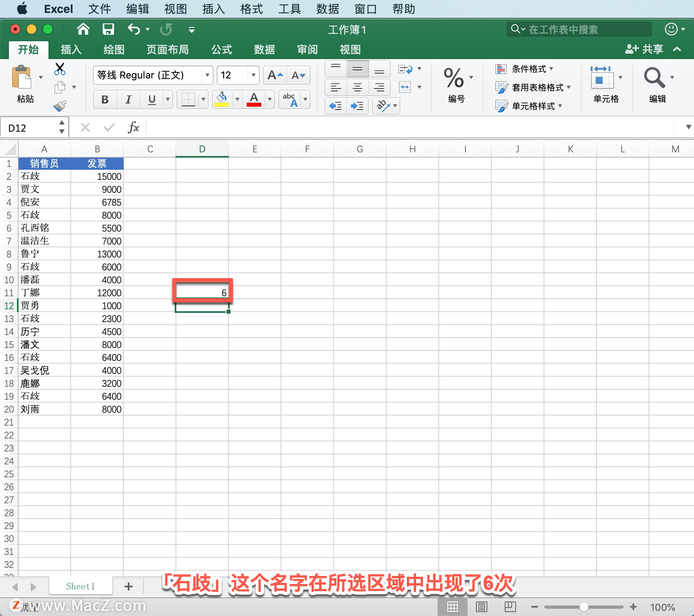This screenshot has height=616, width=694.
Task: Align text to the right
Action: point(379,87)
